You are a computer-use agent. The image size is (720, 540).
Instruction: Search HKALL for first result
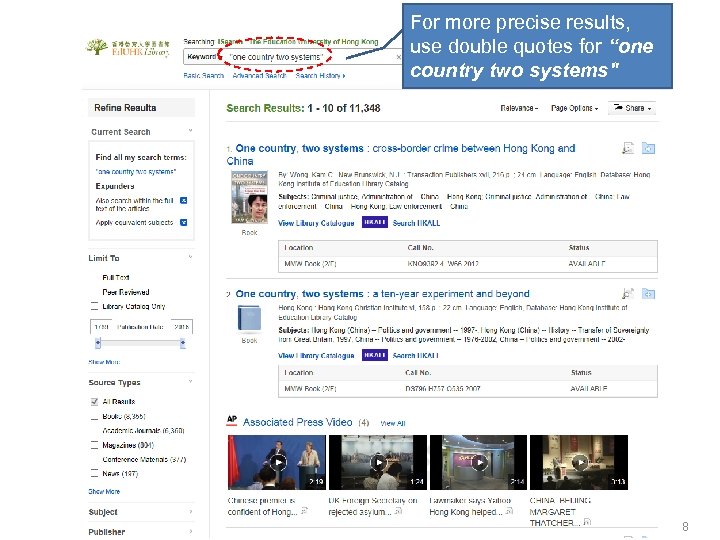[x=416, y=223]
